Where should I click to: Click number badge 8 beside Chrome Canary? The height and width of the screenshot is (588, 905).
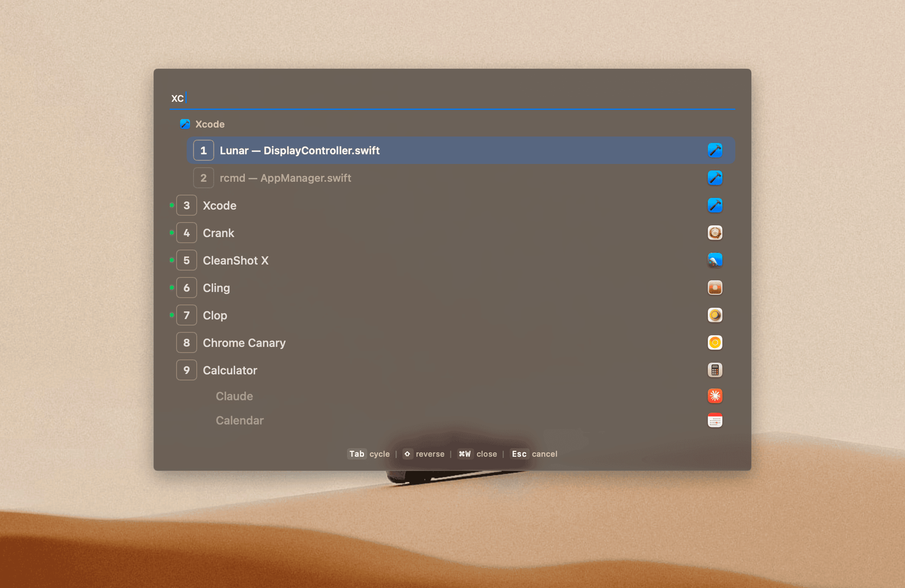(x=186, y=343)
